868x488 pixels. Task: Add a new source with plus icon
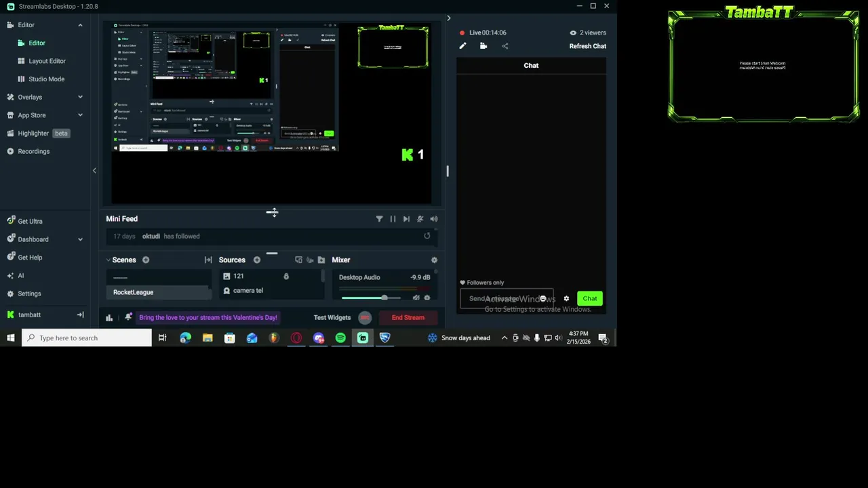click(x=257, y=260)
